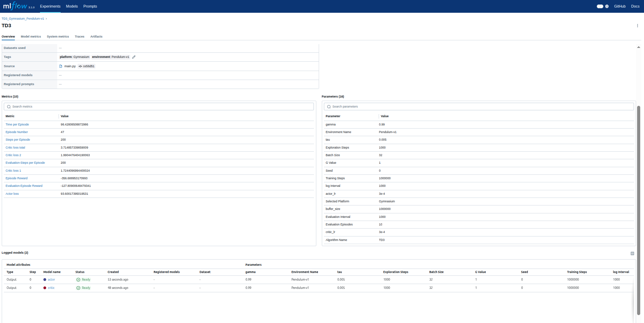Click the edit tags pencil icon
The width and height of the screenshot is (644, 323).
[x=134, y=57]
